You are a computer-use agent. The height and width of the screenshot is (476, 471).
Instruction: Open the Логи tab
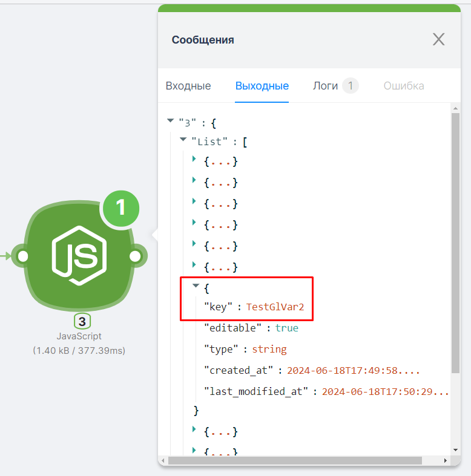pos(325,86)
